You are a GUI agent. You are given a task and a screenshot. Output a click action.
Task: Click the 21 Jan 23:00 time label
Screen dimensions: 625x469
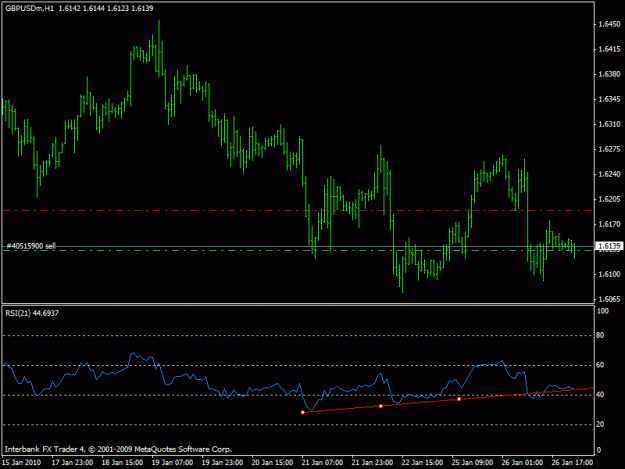[372, 463]
